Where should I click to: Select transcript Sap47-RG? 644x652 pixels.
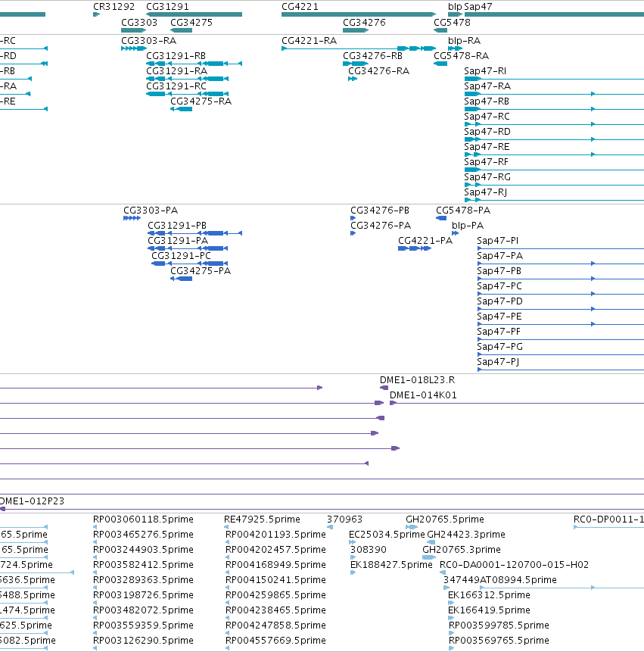click(x=487, y=177)
